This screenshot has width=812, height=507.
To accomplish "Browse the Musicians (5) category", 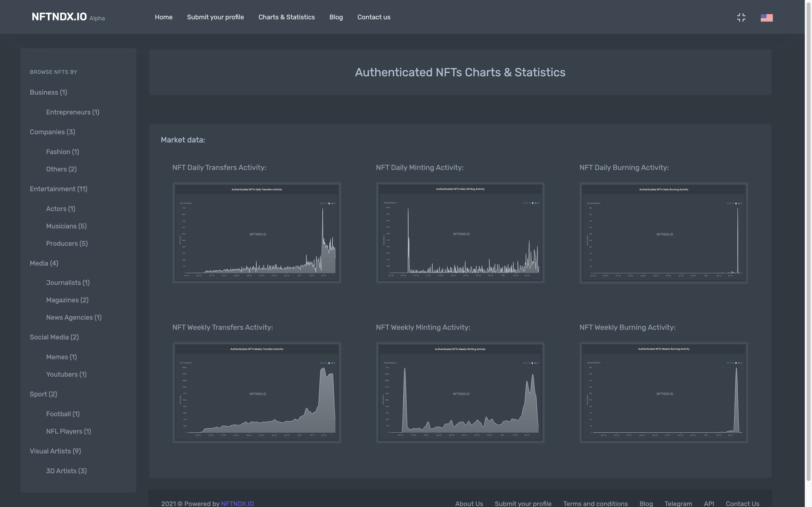I will 66,226.
